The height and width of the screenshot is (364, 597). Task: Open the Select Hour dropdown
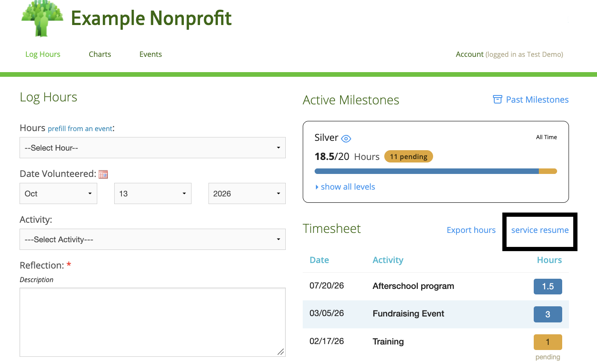(x=152, y=148)
